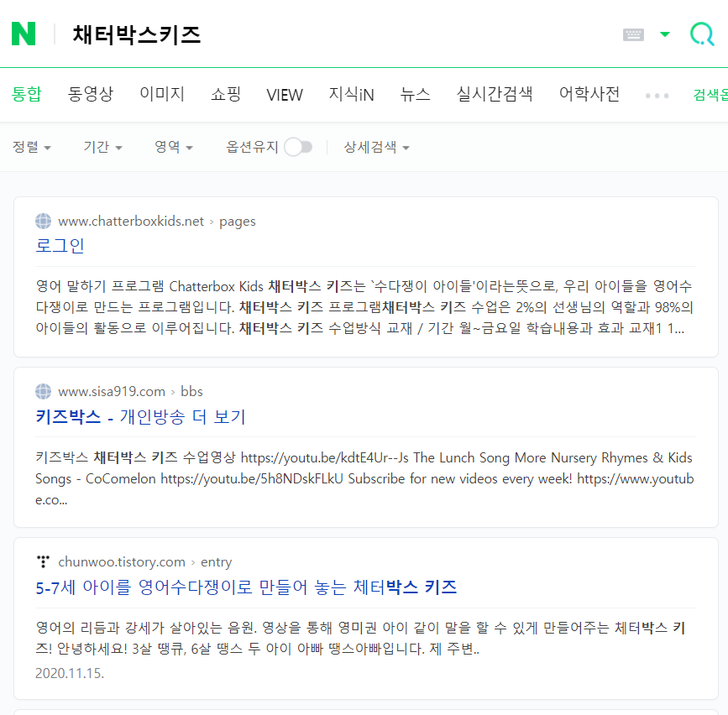Click the green search magnifier icon

point(702,34)
